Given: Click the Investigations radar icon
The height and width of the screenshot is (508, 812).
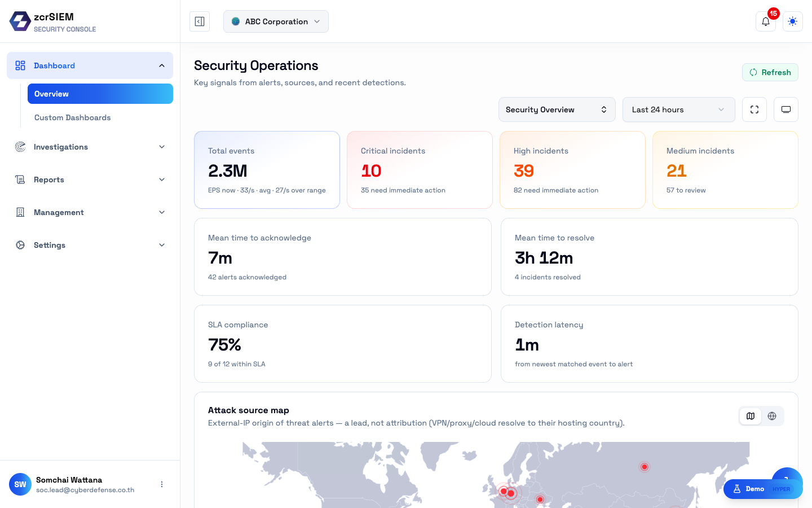Looking at the screenshot, I should click(x=20, y=147).
